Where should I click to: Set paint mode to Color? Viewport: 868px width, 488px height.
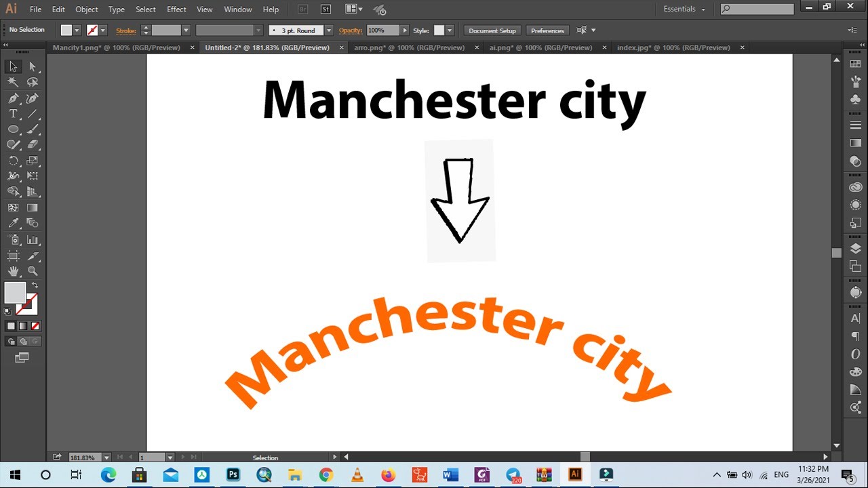[x=11, y=326]
